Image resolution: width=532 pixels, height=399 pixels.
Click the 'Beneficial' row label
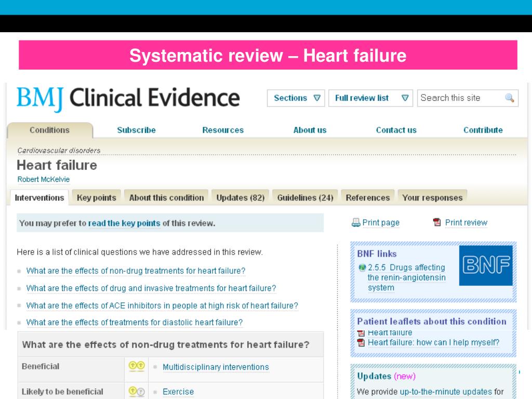tap(41, 366)
